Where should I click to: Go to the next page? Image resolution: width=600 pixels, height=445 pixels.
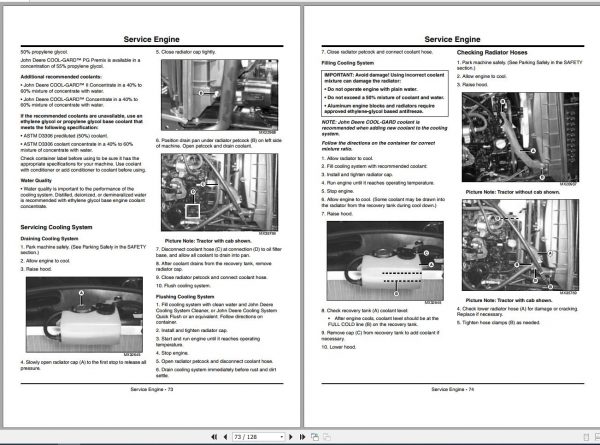(291, 437)
